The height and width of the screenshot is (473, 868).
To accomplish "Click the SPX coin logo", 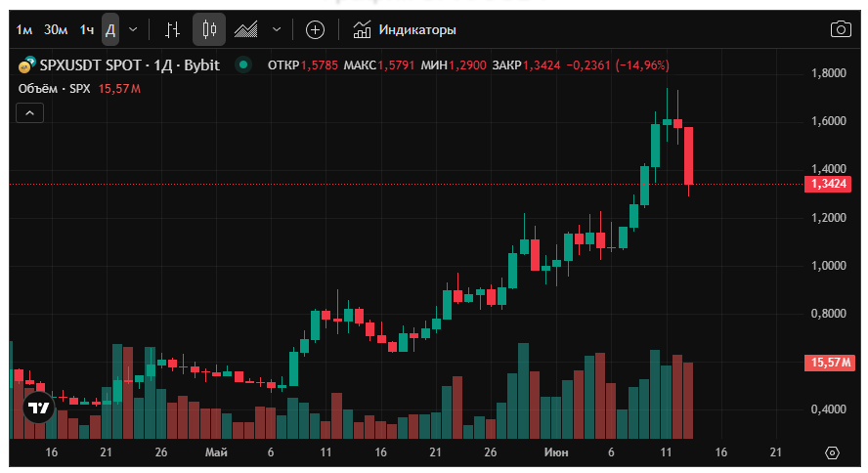I will pos(27,64).
